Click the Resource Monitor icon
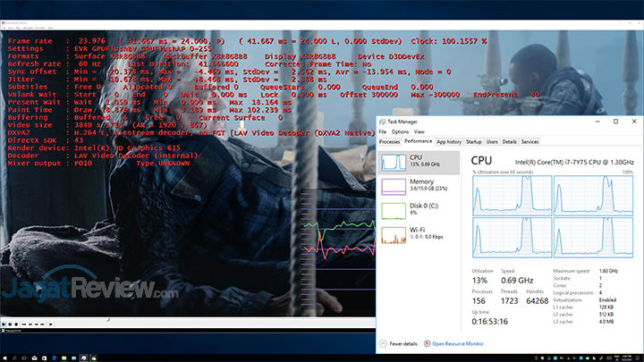The image size is (644, 362). tap(428, 343)
